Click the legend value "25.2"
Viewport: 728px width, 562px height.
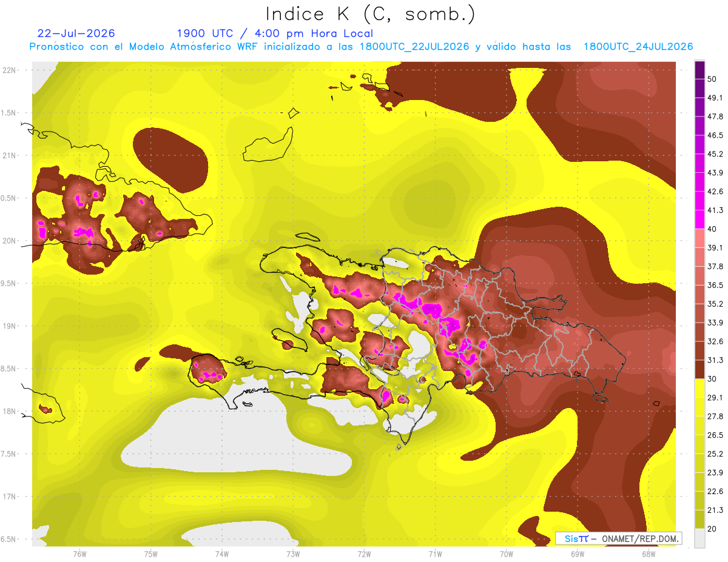point(715,453)
